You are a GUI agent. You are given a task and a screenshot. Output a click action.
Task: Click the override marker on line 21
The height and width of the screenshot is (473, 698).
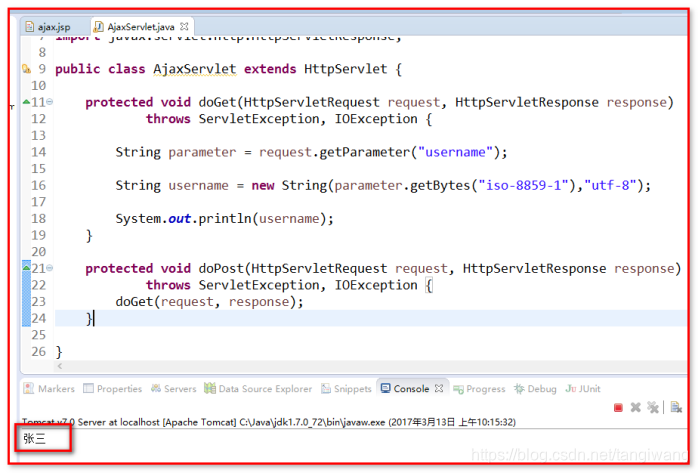click(26, 268)
